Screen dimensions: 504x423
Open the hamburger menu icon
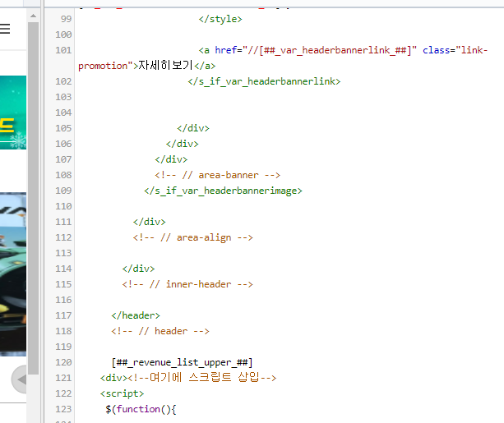pyautogui.click(x=4, y=29)
